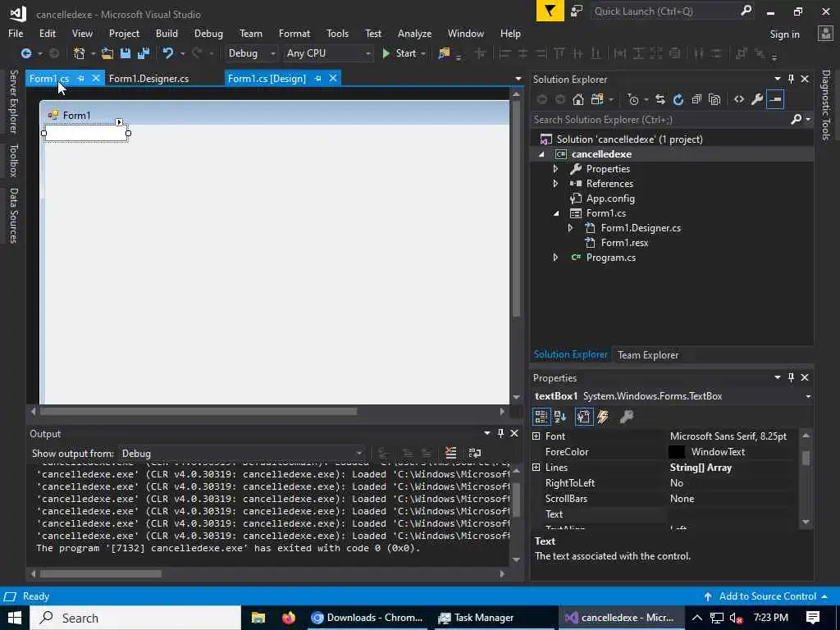Pin the Properties panel
This screenshot has width=840, height=630.
pyautogui.click(x=791, y=377)
